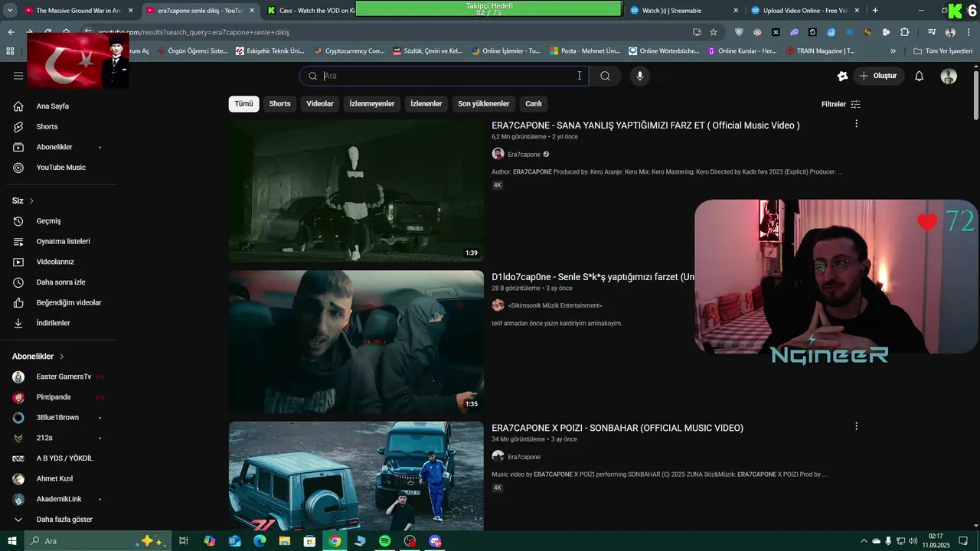The width and height of the screenshot is (980, 551).
Task: Expand the Siz section chevron
Action: [x=31, y=201]
